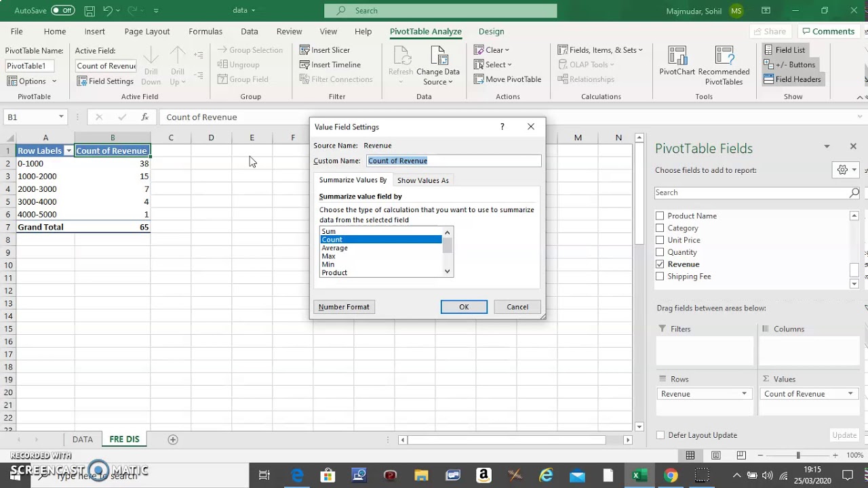The width and height of the screenshot is (868, 488).
Task: Click the Insert Slicer icon
Action: coord(305,50)
